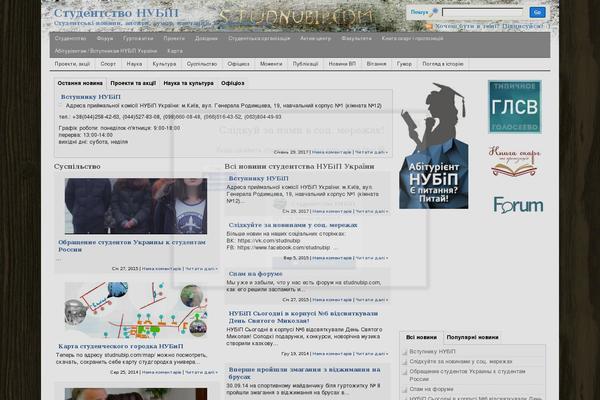Open the Книга скарг book logo

coord(515,161)
